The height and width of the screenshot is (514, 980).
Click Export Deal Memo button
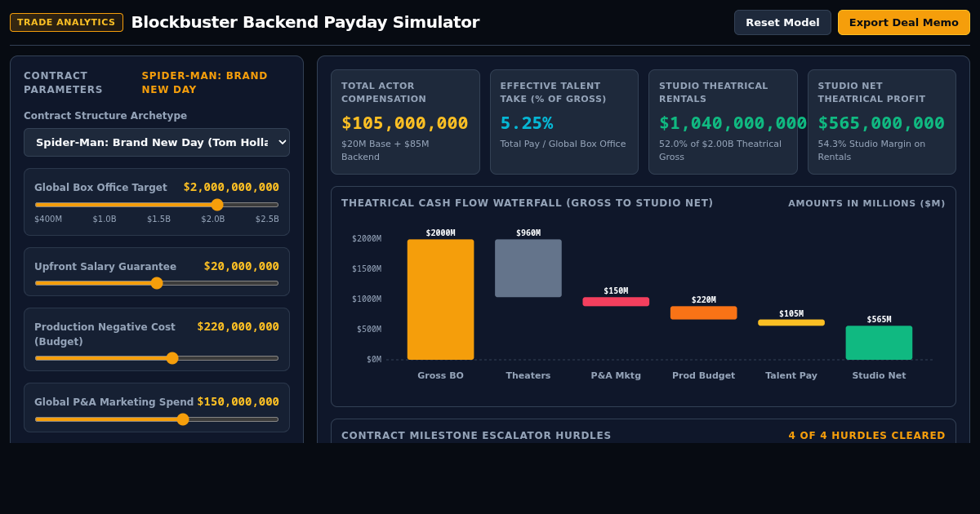904,22
